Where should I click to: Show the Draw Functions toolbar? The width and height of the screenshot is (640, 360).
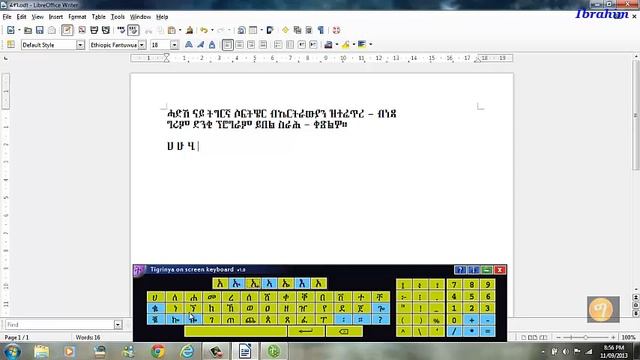[270, 30]
